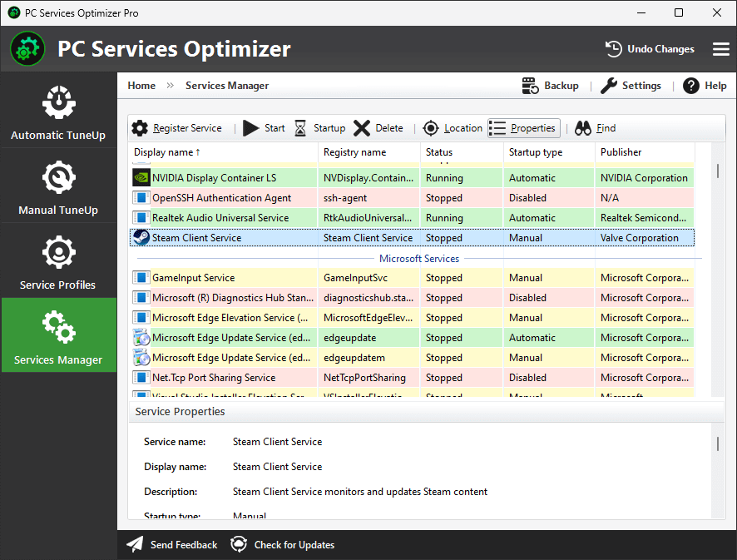The height and width of the screenshot is (560, 737).
Task: Click the Properties toolbar label
Action: tap(532, 128)
